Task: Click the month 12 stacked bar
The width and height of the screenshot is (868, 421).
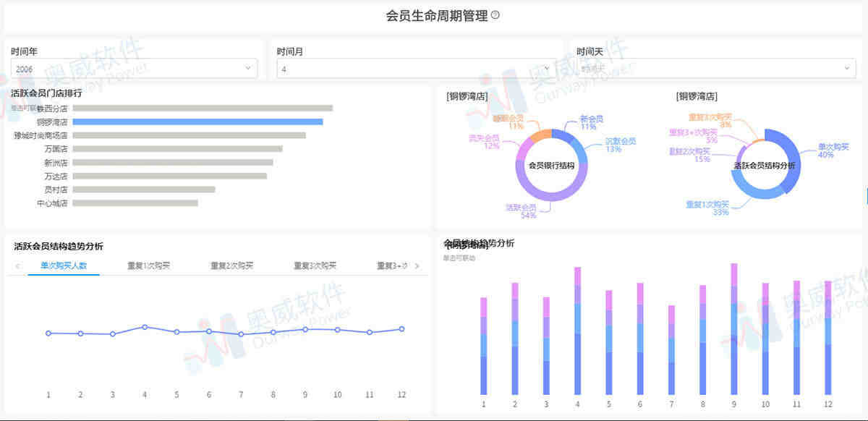Action: 828,338
